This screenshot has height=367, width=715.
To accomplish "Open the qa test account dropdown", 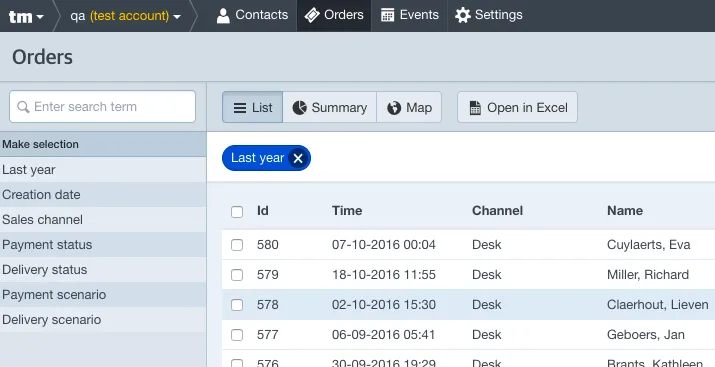I will 125,16.
